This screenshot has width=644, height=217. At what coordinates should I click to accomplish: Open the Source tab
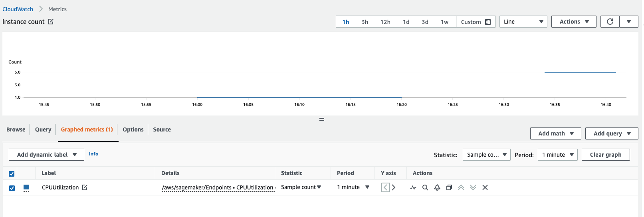point(162,129)
